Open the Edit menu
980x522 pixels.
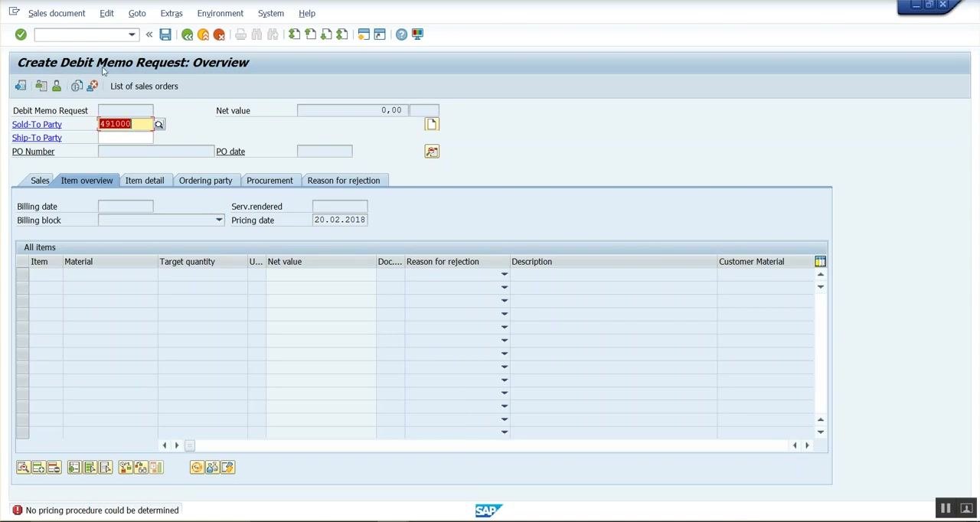pos(106,13)
